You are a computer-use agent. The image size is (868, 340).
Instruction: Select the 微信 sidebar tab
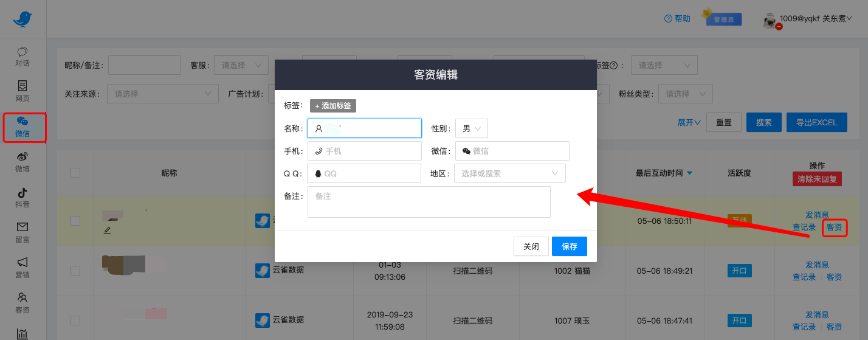pyautogui.click(x=24, y=128)
